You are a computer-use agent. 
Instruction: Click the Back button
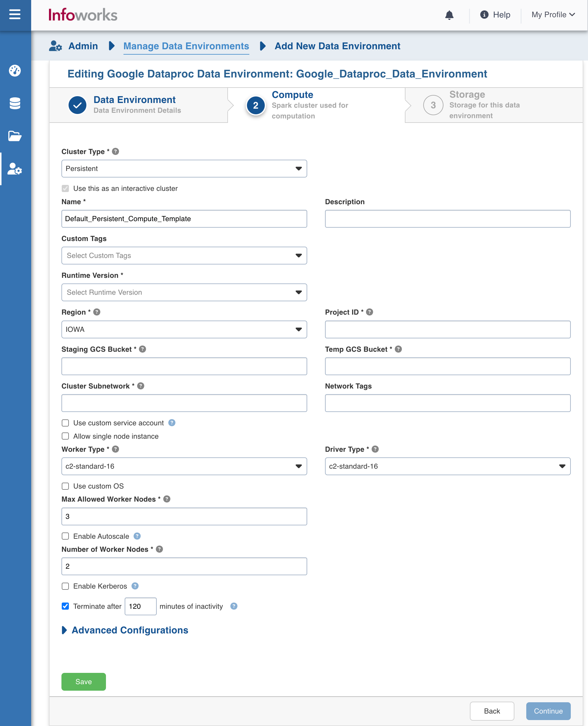492,711
